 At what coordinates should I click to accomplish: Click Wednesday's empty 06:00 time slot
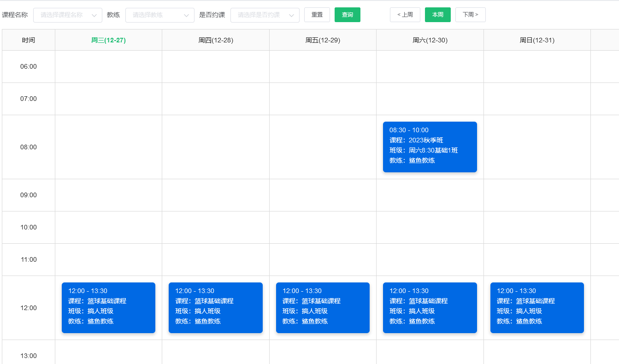pyautogui.click(x=108, y=66)
